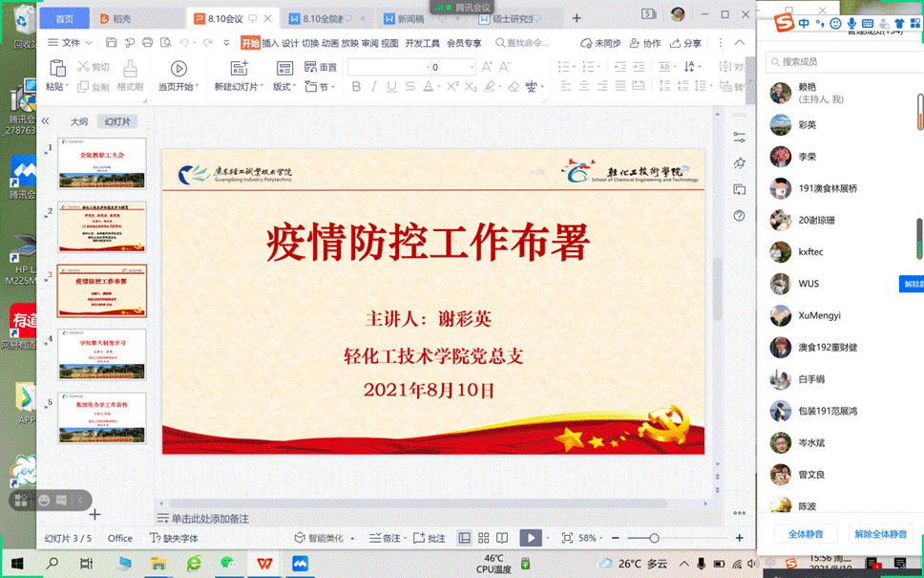Toggle the notes (备注) pane in status bar
Screen dimensions: 924x578
tap(386, 538)
